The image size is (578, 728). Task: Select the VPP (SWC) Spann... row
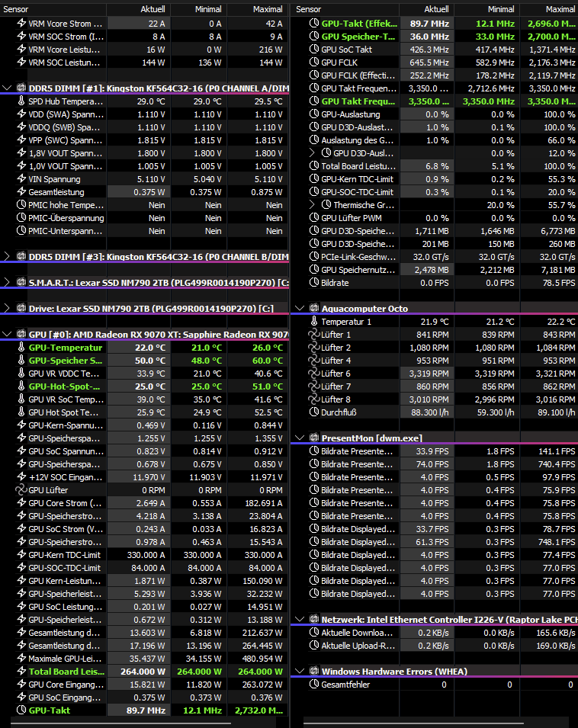[x=144, y=140]
